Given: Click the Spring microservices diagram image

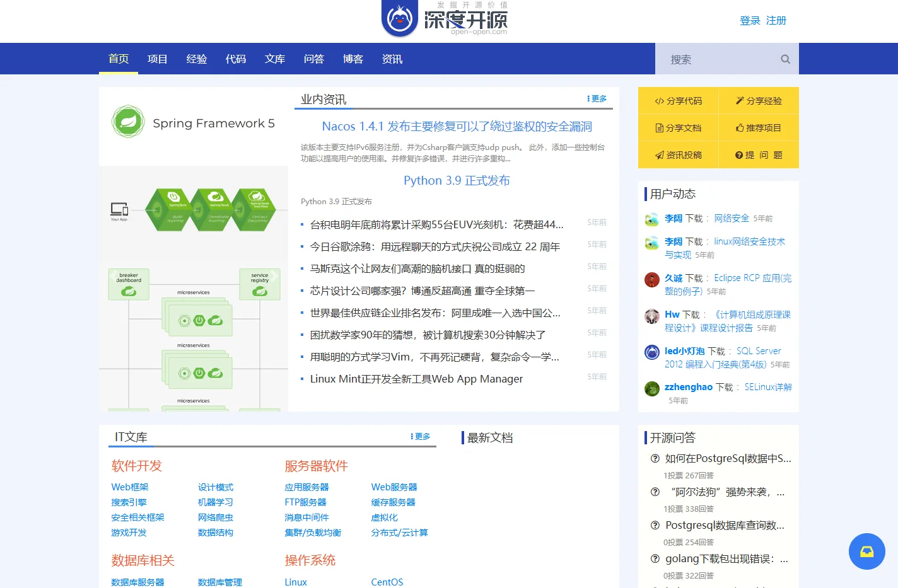Looking at the screenshot, I should click(194, 289).
